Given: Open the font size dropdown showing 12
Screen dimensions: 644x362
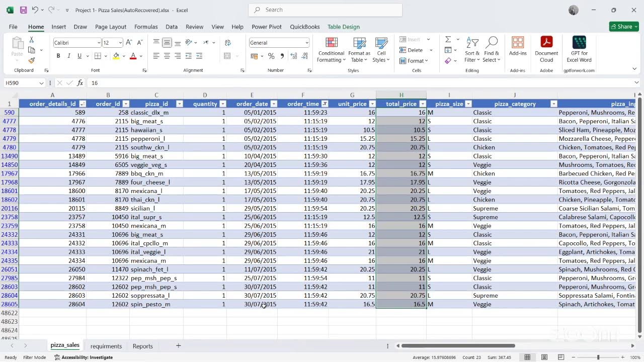Looking at the screenshot, I should pos(120,43).
